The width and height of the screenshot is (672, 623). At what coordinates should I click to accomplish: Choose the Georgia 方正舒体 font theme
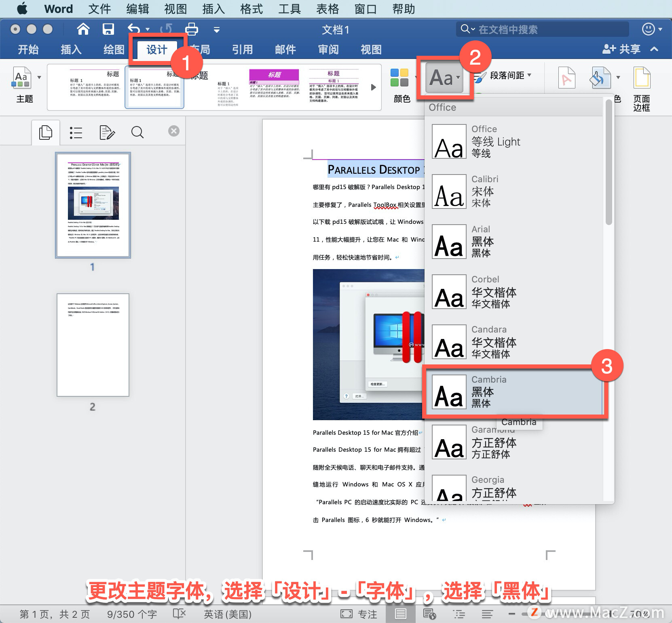[514, 488]
